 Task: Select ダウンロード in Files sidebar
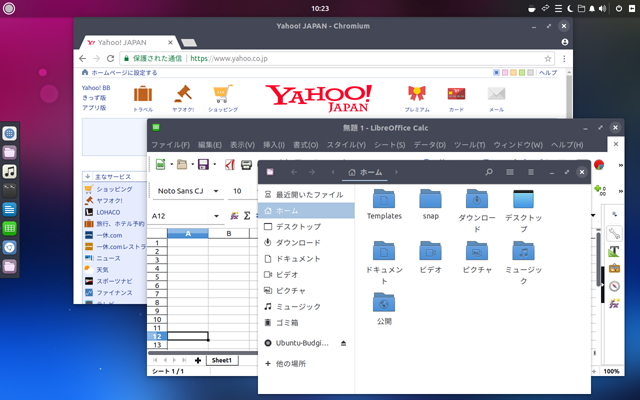click(x=306, y=242)
